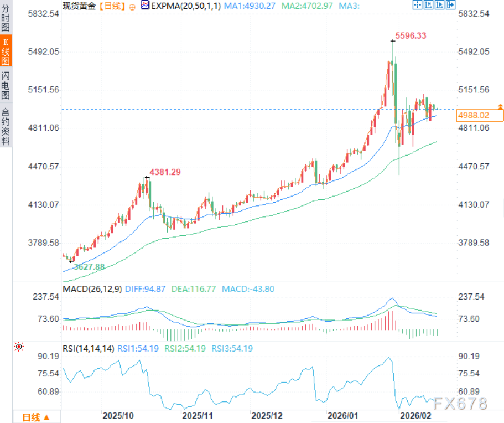Click the red radar icon beside RSI panel

pyautogui.click(x=19, y=346)
